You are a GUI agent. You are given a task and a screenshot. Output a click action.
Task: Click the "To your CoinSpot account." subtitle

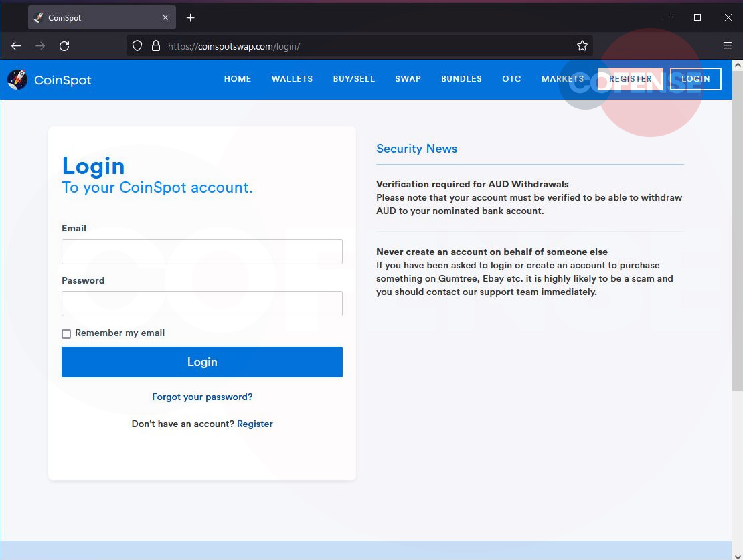coord(157,187)
